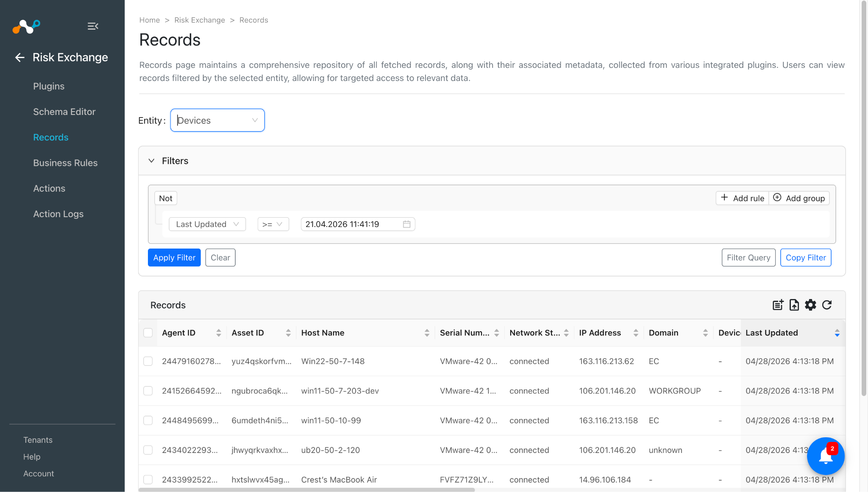The image size is (868, 492).
Task: Click asset ID yuz4qskorfvm... cell
Action: [262, 361]
